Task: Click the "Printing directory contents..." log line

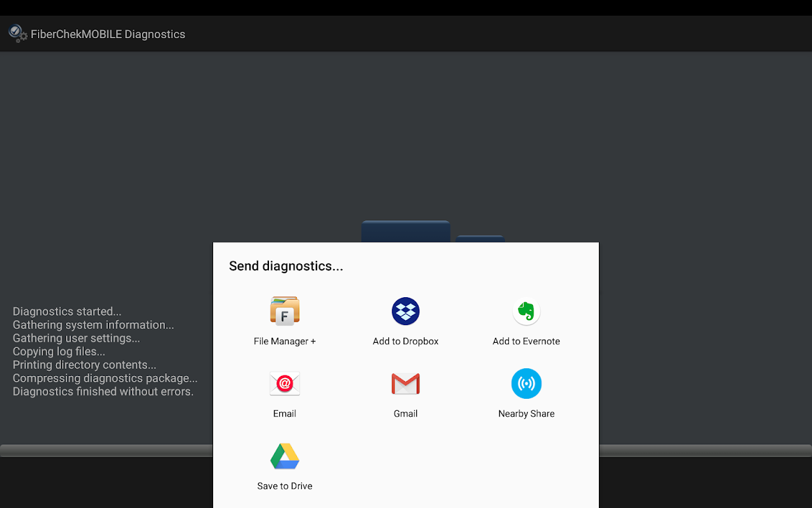Action: click(x=84, y=364)
